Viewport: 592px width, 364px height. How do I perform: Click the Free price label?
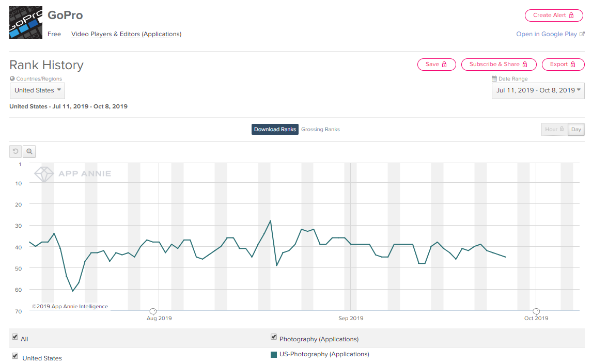point(54,34)
